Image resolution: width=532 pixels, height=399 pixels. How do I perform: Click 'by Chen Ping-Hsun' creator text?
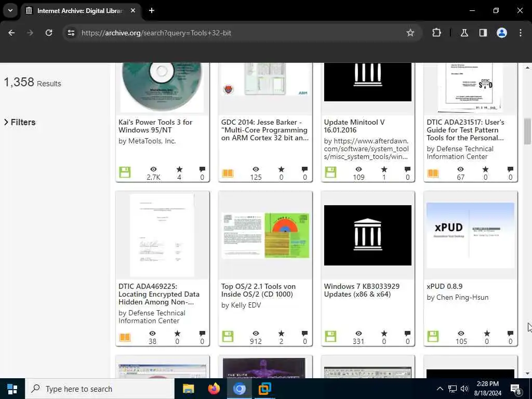(x=457, y=297)
